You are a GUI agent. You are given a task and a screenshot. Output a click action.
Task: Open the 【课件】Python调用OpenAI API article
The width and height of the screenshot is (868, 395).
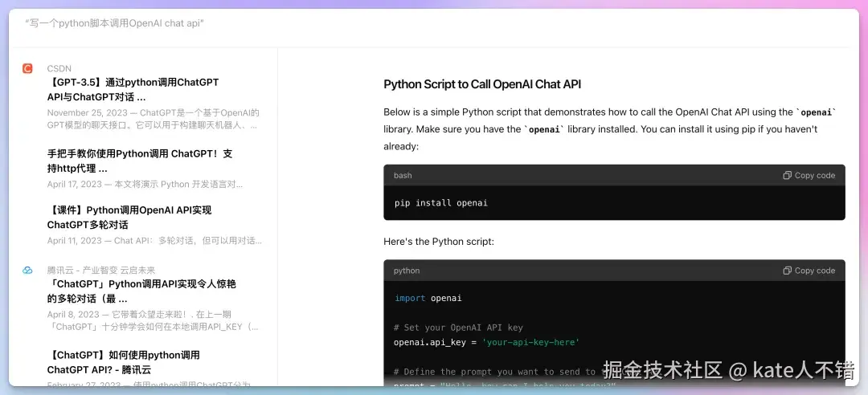coord(129,218)
